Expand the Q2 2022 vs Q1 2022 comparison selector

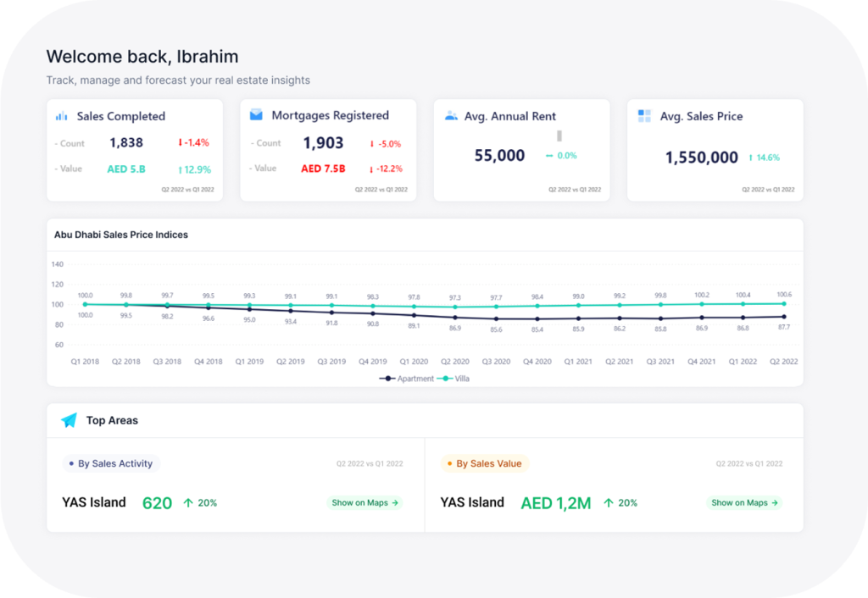click(368, 463)
